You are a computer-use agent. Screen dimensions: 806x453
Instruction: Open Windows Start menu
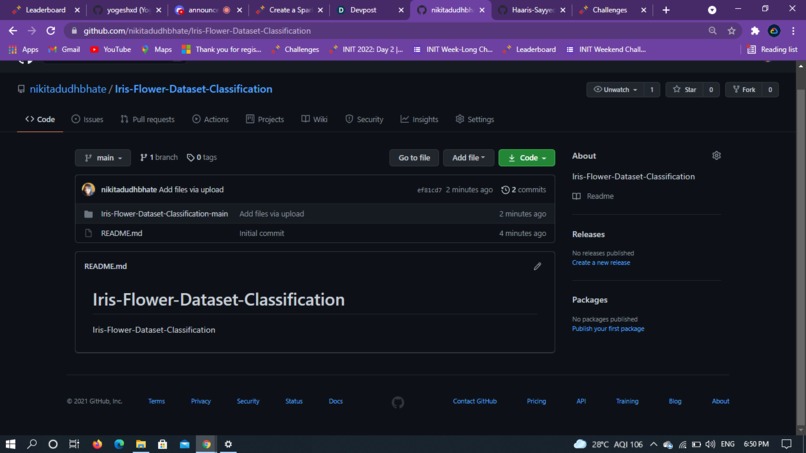point(10,444)
